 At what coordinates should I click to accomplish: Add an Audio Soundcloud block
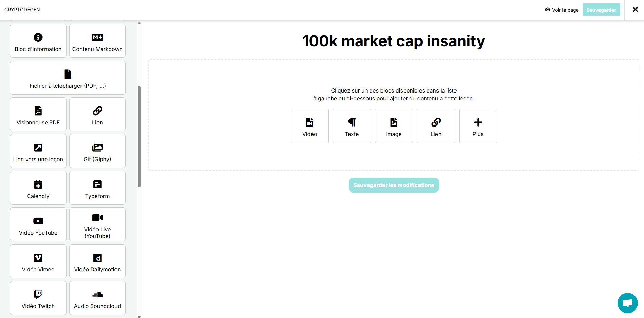[97, 298]
